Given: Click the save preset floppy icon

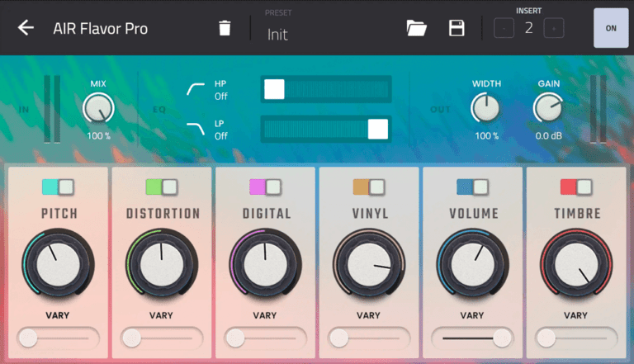Looking at the screenshot, I should 457,28.
